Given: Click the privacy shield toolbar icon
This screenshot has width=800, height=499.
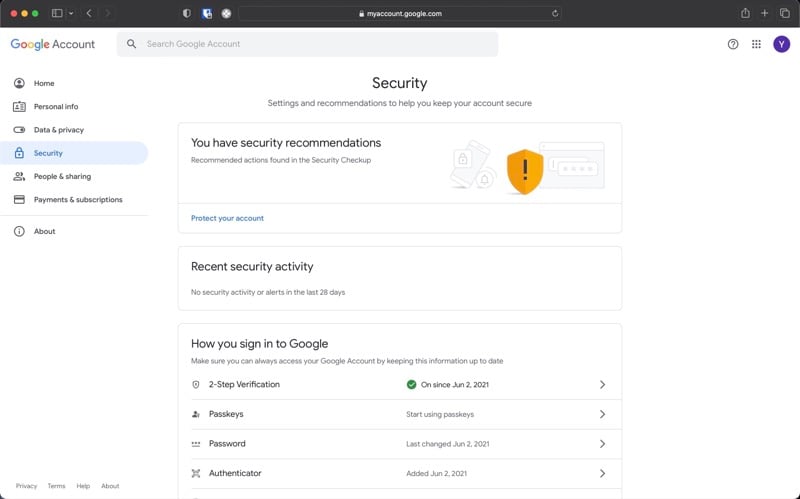Looking at the screenshot, I should point(187,14).
